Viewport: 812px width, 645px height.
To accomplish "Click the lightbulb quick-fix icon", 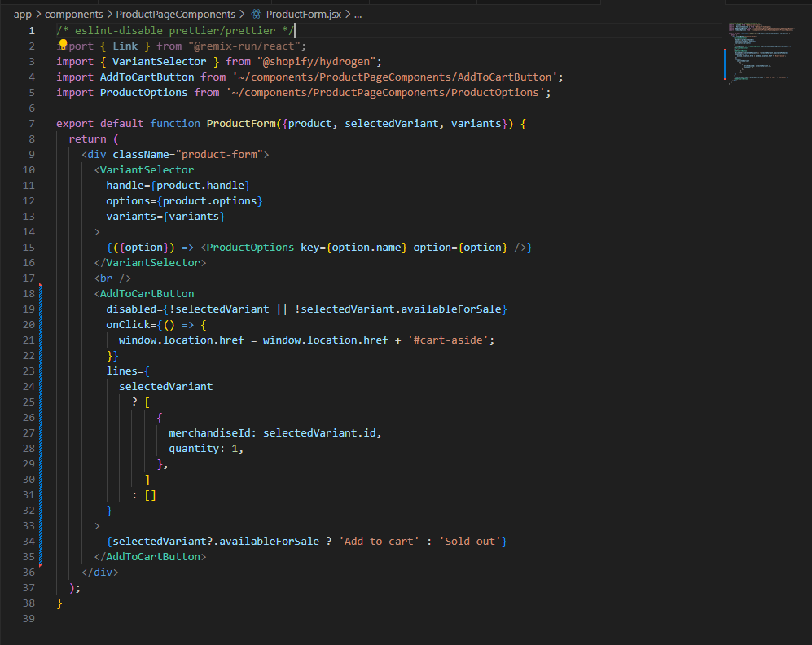I will [63, 43].
